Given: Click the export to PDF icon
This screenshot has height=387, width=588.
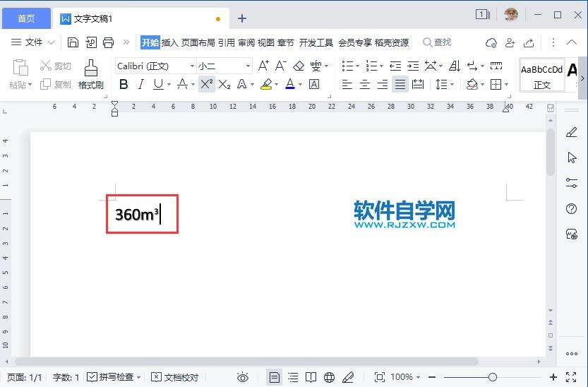Looking at the screenshot, I should pos(91,42).
